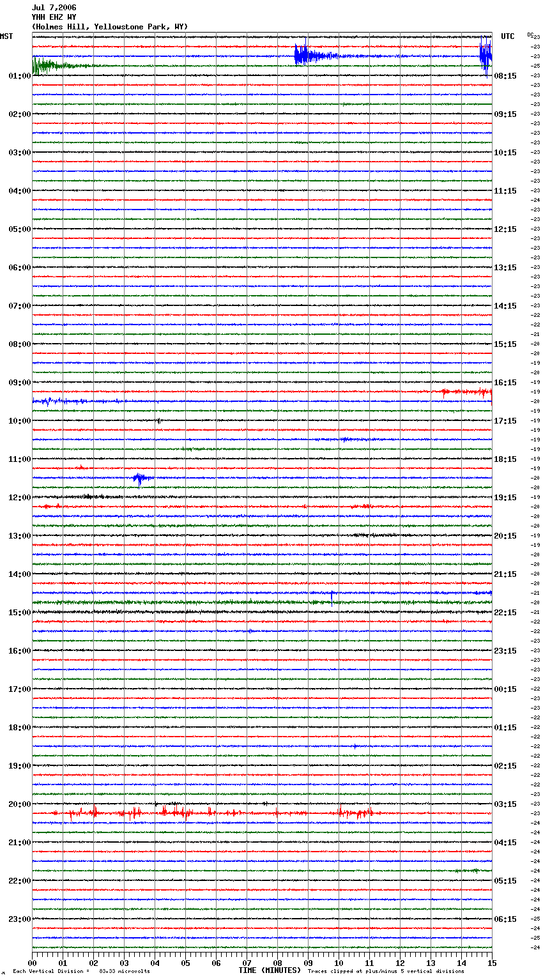This screenshot has height=980, width=543.
Task: Click the 10:15 UTC time label
Action: [505, 153]
